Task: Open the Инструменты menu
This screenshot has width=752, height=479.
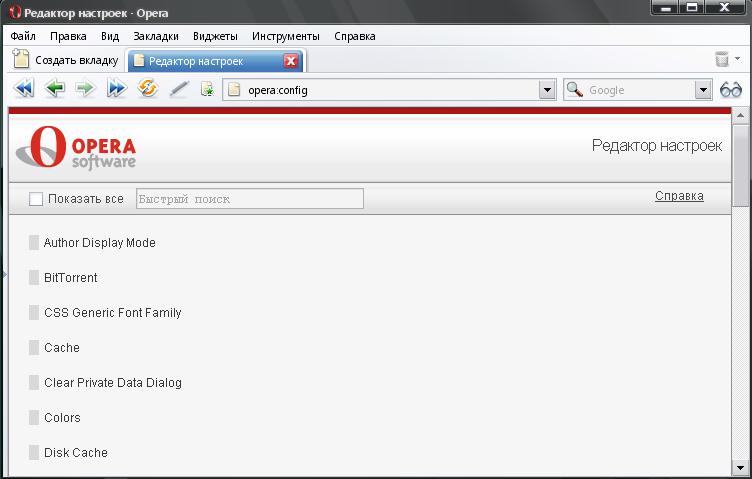Action: 286,36
